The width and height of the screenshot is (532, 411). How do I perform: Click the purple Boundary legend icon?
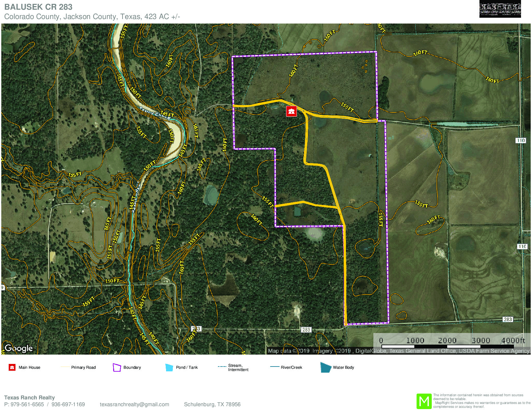pos(117,367)
